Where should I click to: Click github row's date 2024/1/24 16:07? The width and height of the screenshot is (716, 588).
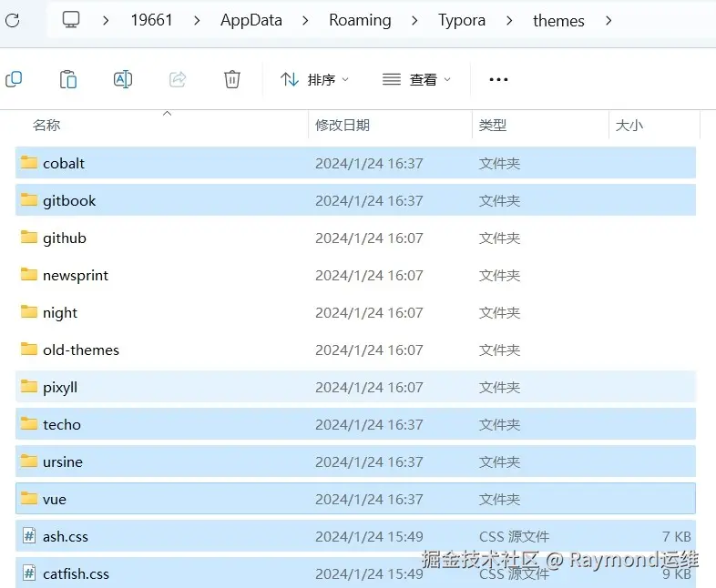pyautogui.click(x=369, y=238)
